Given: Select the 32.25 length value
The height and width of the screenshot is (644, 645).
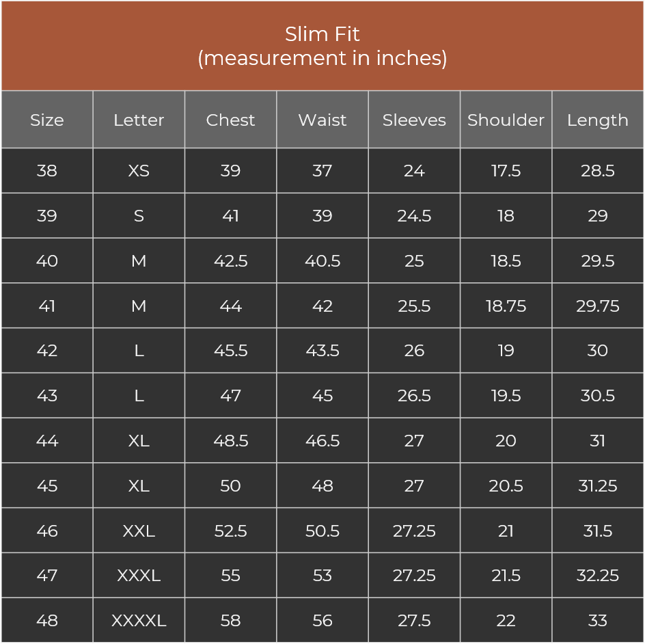Looking at the screenshot, I should pyautogui.click(x=598, y=576).
